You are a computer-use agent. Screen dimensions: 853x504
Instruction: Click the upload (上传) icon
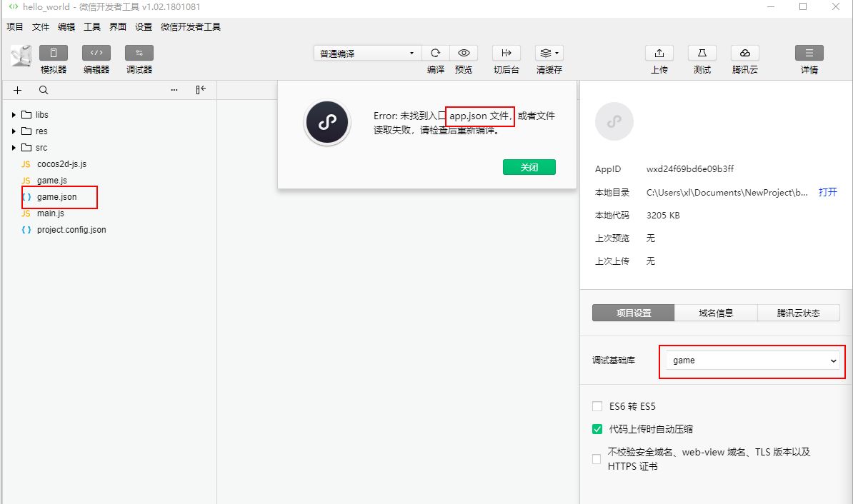[x=659, y=53]
